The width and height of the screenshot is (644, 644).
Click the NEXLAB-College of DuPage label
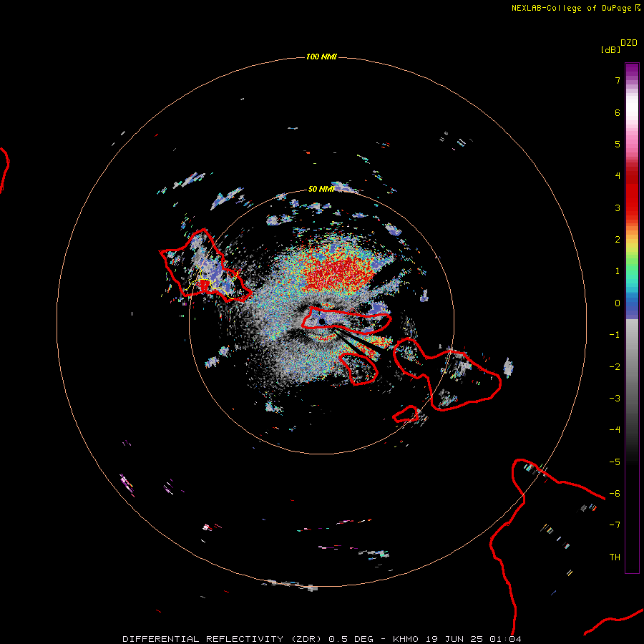572,8
